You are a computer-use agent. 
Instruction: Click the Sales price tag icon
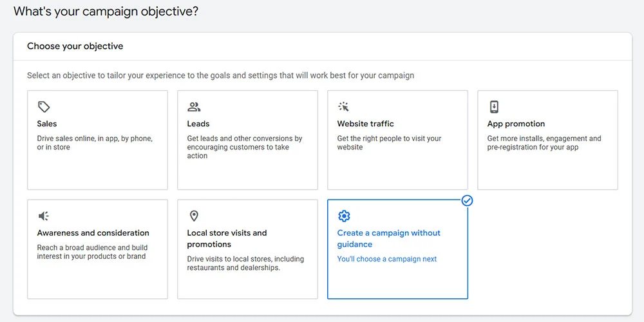point(44,107)
